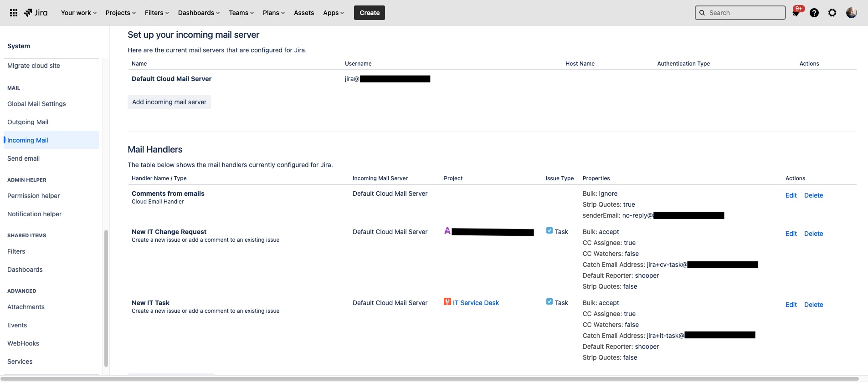The image size is (868, 382).
Task: Open Outgoing Mail in the sidebar
Action: point(28,122)
